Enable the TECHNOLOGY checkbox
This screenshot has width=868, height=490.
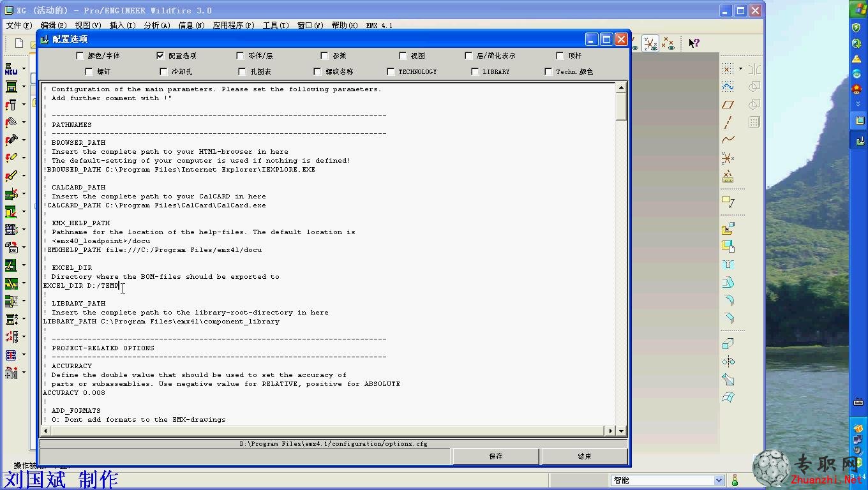pos(391,71)
